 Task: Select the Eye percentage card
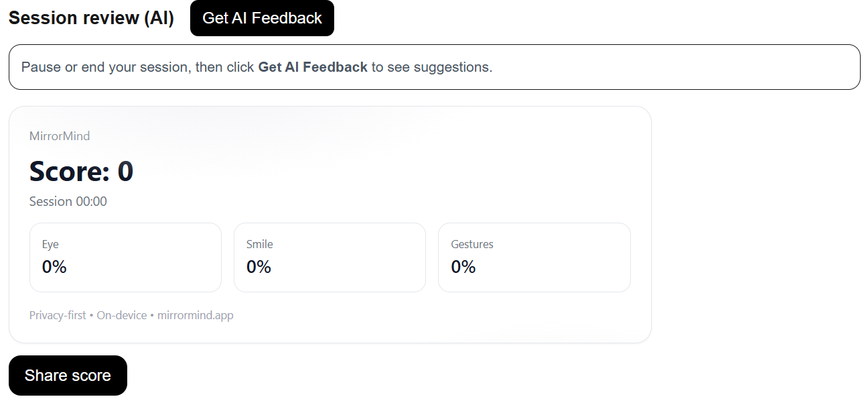coord(125,257)
